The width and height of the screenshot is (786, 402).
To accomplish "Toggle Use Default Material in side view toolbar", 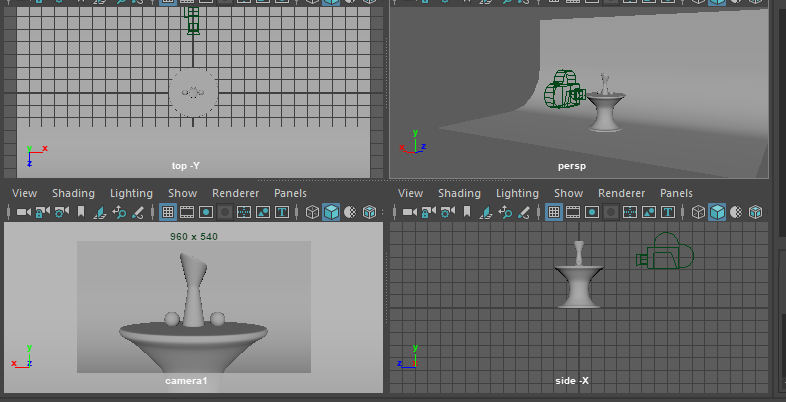I will tap(737, 212).
